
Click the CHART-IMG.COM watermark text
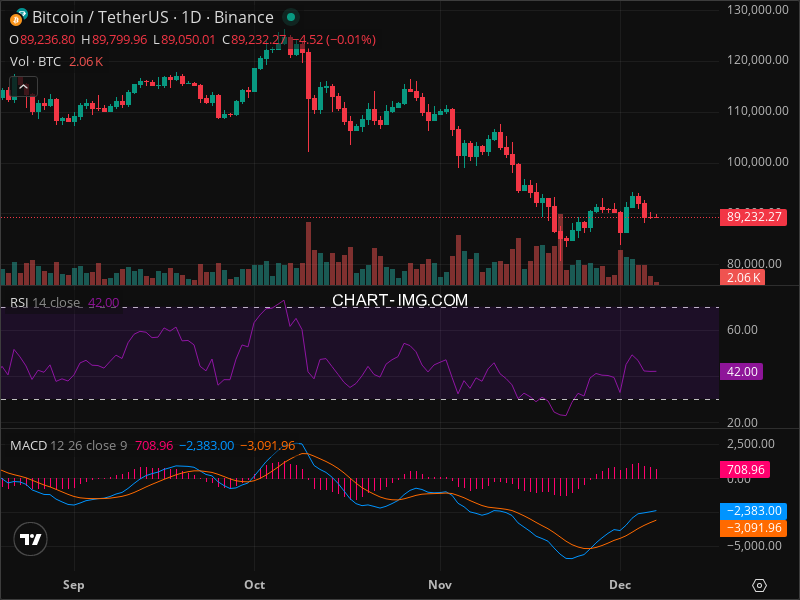tap(400, 300)
